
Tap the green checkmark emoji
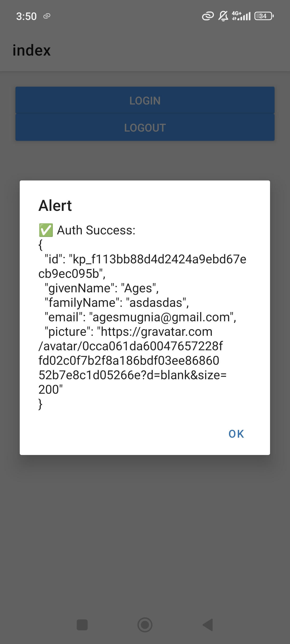click(x=46, y=230)
